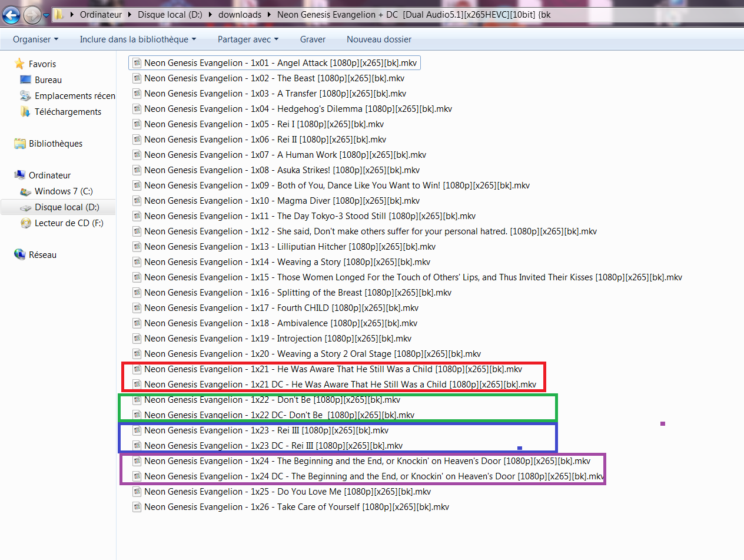
Task: Click the Forward navigation arrow button
Action: click(x=32, y=15)
